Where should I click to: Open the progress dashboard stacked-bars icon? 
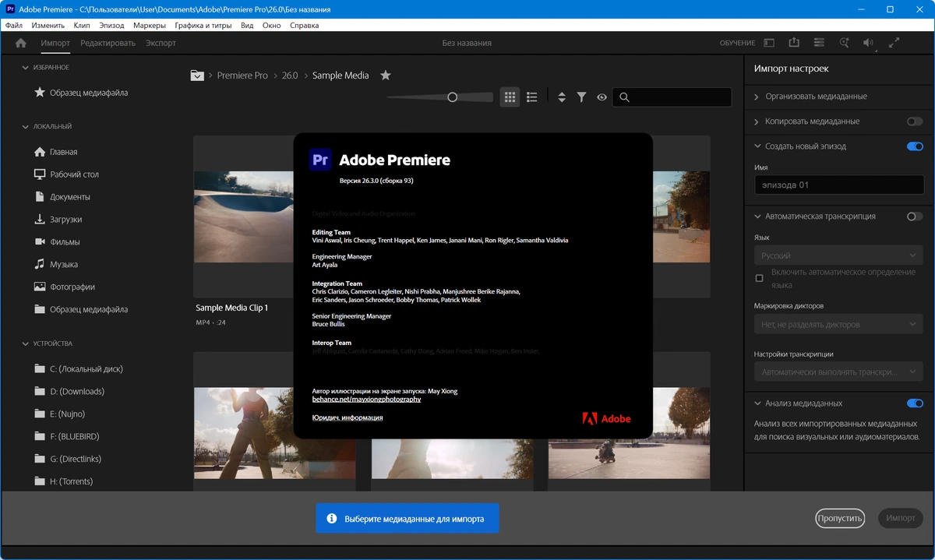pos(819,43)
